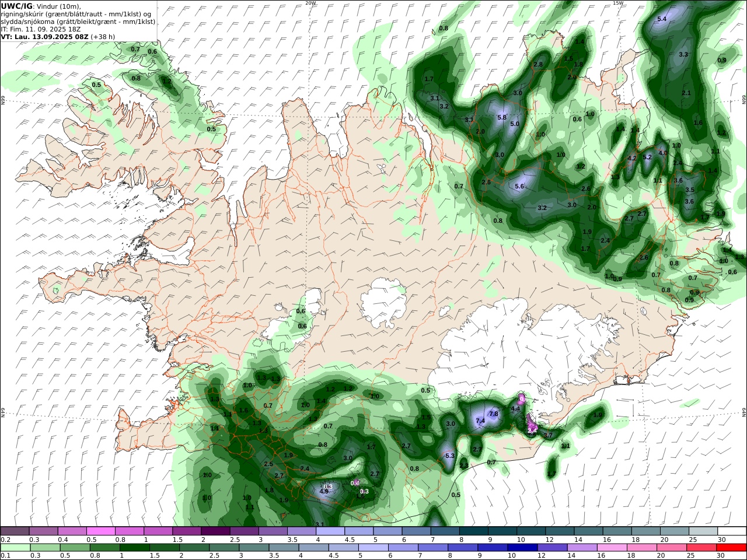Click the pale lavender 4 mm snow swatch
747x560 pixels.
(330, 531)
